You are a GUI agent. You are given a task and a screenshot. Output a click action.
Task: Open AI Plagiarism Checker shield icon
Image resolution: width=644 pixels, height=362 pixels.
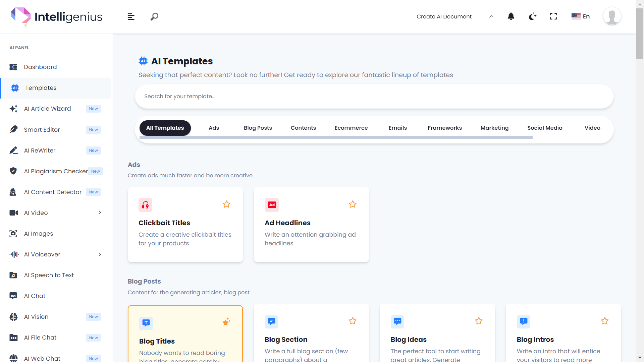coord(13,171)
